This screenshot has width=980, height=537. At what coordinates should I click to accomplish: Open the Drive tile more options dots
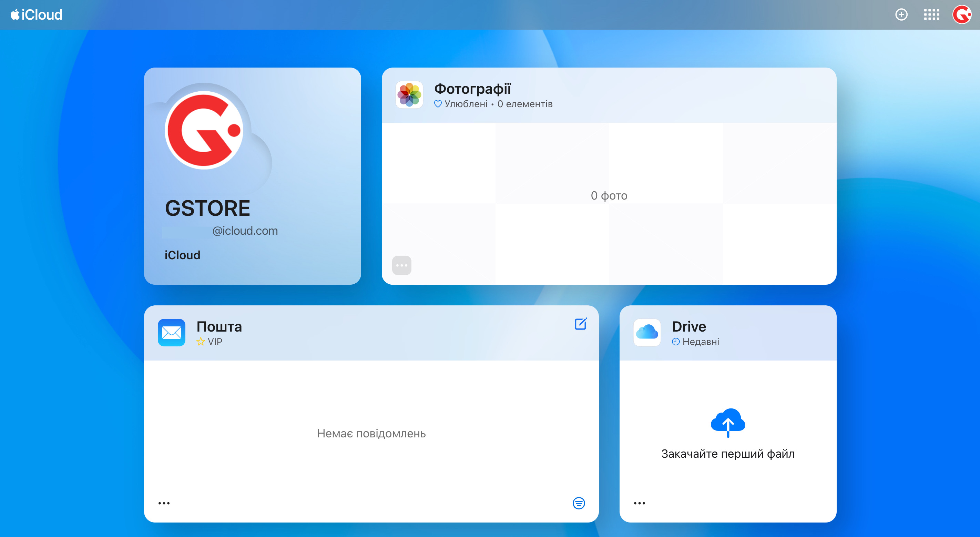click(x=640, y=503)
